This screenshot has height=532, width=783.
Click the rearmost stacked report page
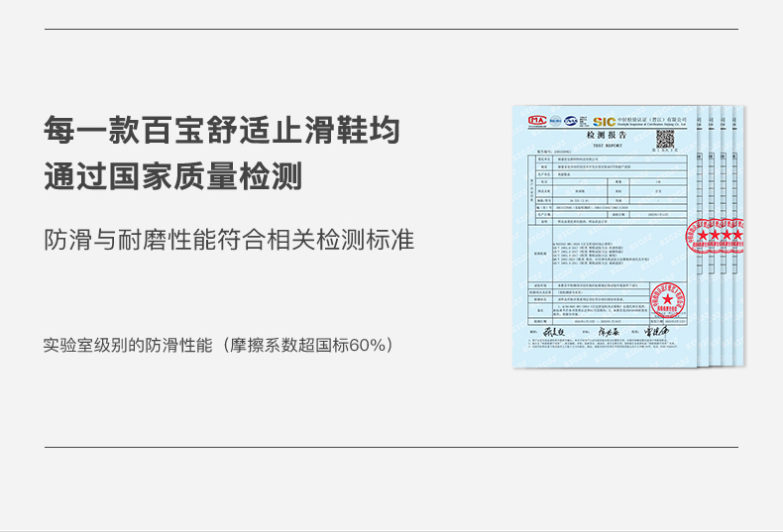[x=741, y=297]
